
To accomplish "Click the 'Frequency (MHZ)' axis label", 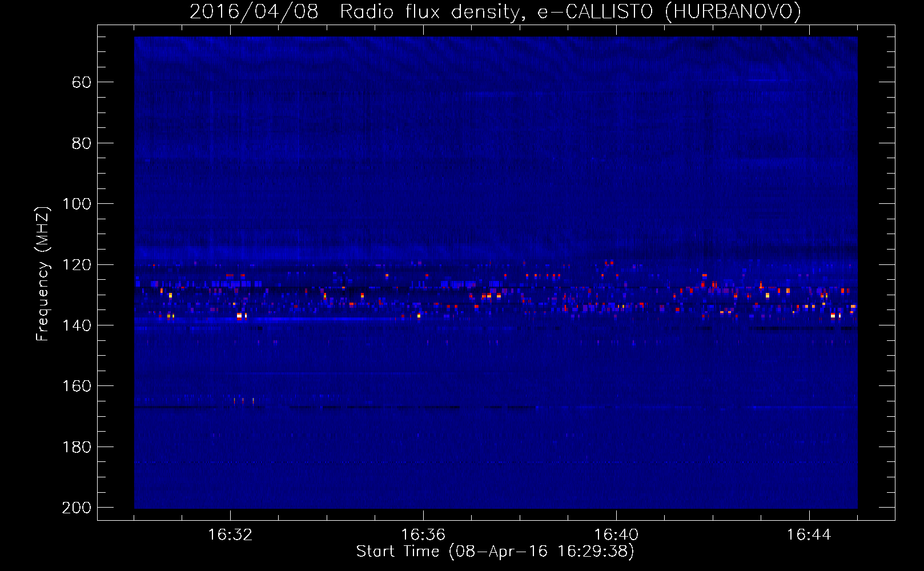I will tap(43, 274).
